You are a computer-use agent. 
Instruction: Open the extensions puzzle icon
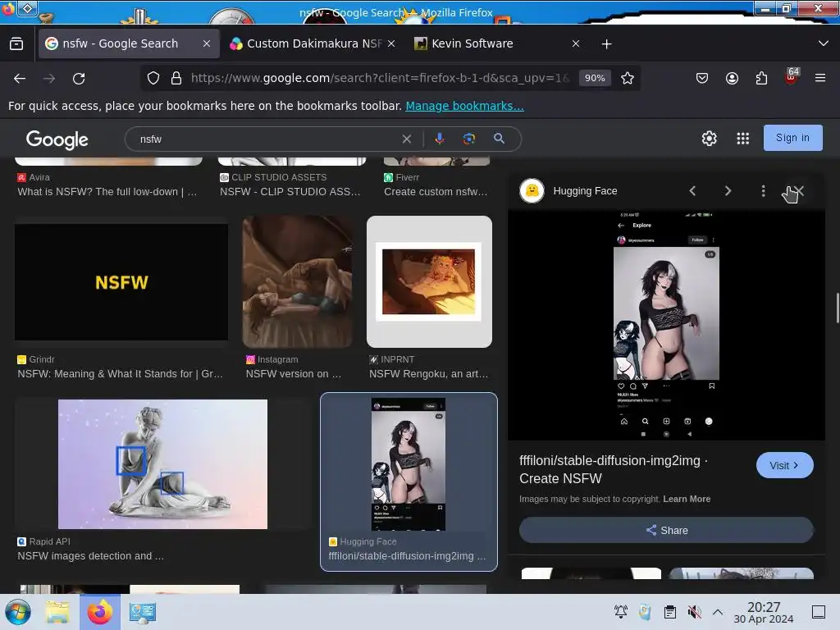click(761, 78)
